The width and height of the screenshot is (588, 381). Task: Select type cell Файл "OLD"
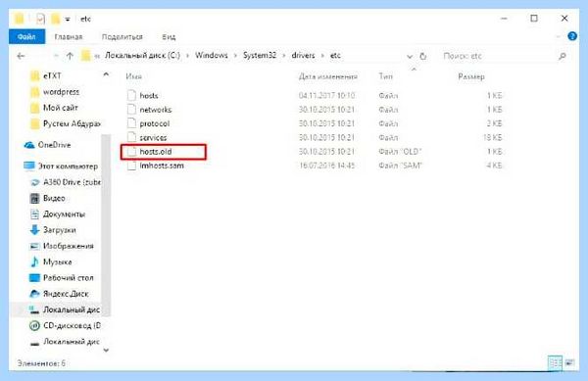click(x=400, y=152)
